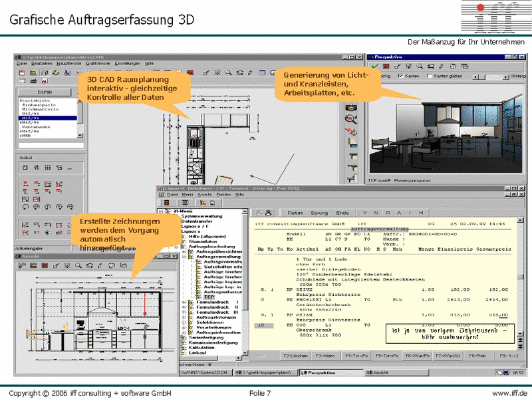Screen dimensions: 532x399
Task: Click the DSP90 button
Action: pyautogui.click(x=45, y=92)
